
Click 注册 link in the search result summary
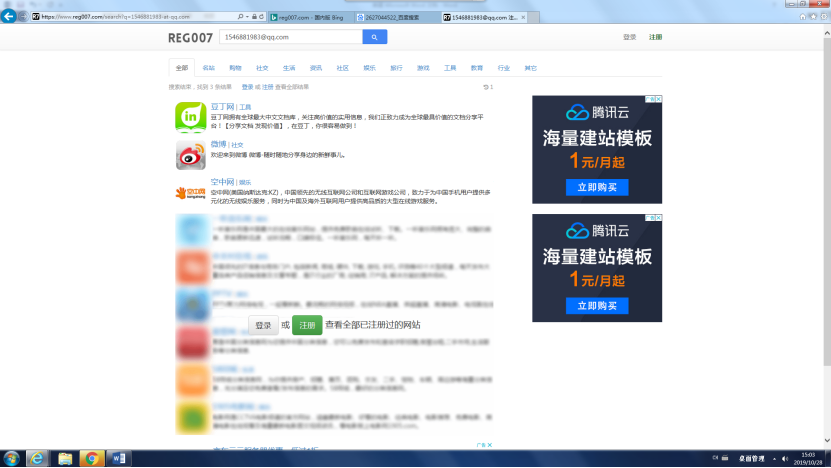(x=268, y=87)
